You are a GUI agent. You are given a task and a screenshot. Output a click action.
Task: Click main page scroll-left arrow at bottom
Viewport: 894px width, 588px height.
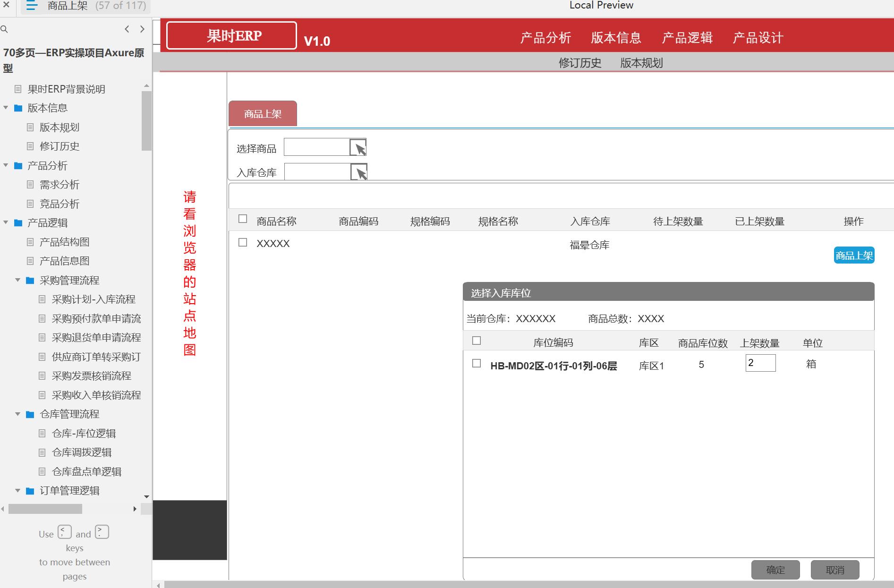tap(159, 585)
